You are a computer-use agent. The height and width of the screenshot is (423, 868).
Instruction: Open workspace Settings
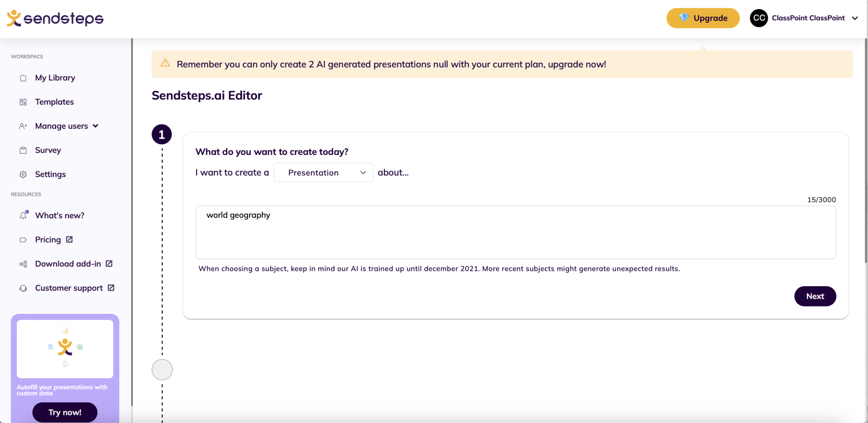50,174
